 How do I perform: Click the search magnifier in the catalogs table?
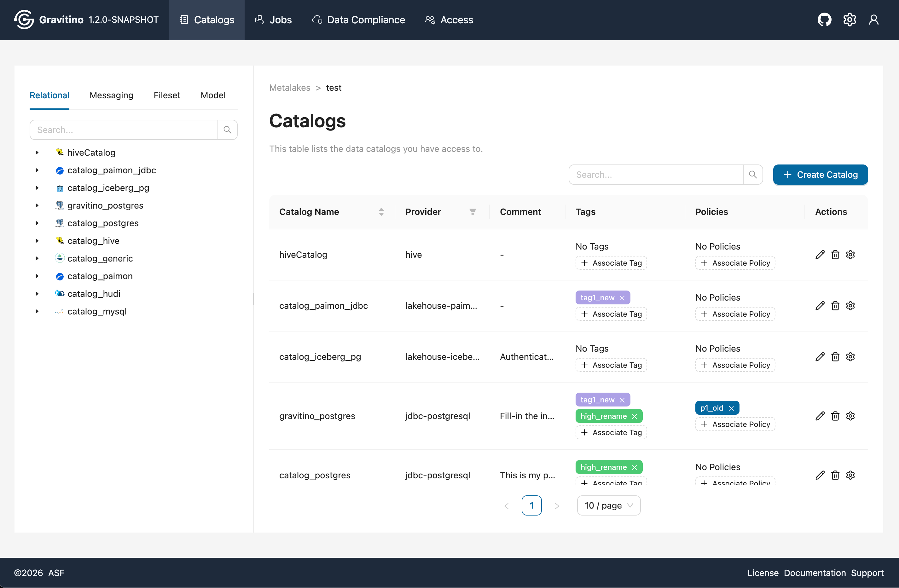click(x=753, y=175)
